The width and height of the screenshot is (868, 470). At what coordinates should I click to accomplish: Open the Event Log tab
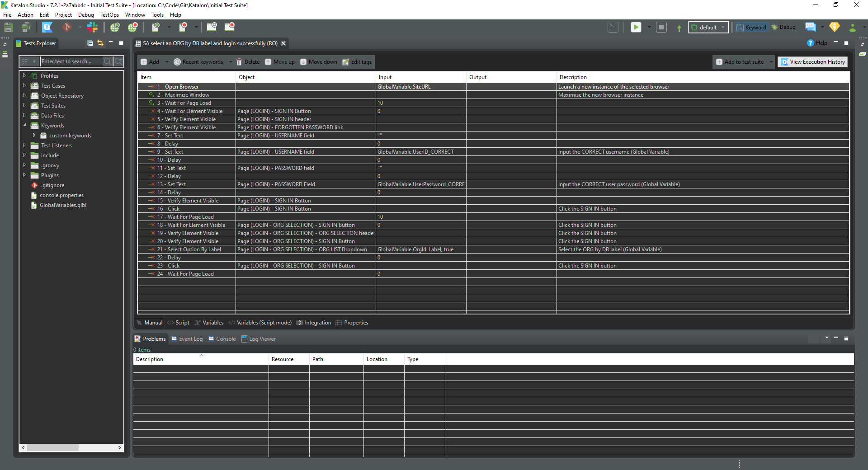(x=187, y=339)
